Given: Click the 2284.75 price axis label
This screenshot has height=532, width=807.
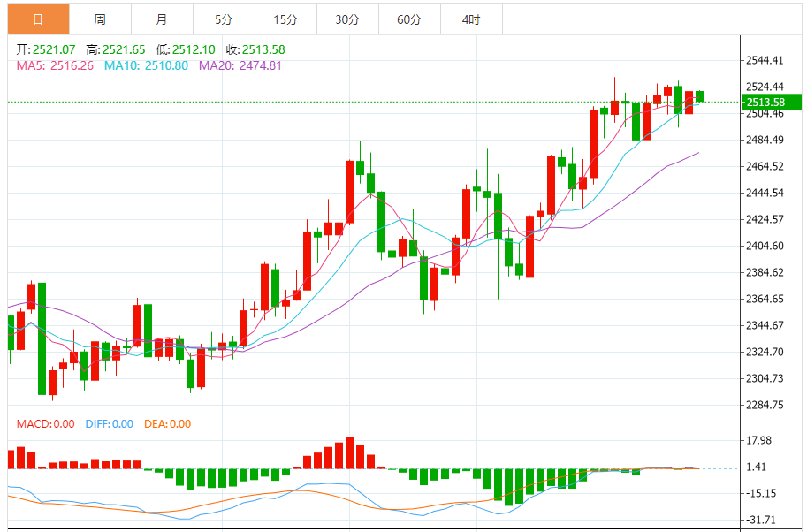Looking at the screenshot, I should tap(765, 406).
